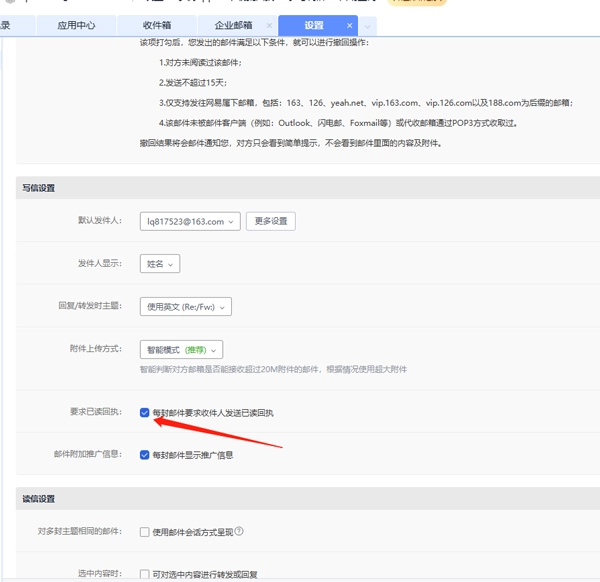
Task: Close the 设置 tab with its X
Action: pos(349,25)
